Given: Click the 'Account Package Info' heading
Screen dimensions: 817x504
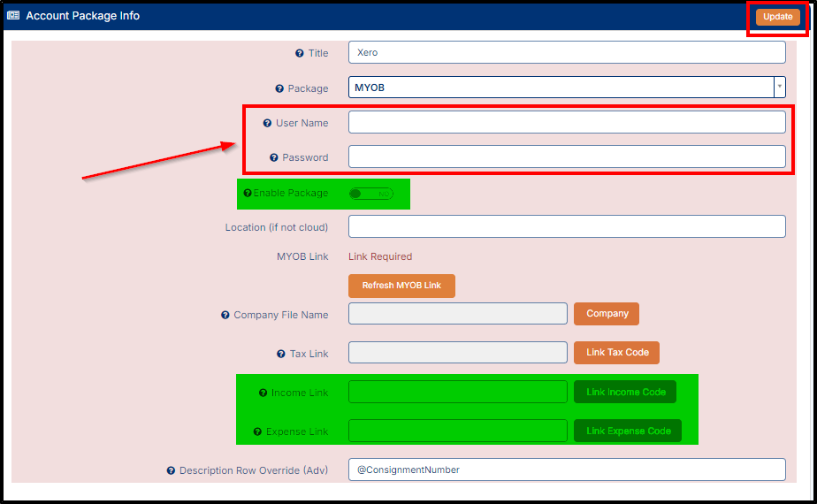Looking at the screenshot, I should pyautogui.click(x=83, y=16).
